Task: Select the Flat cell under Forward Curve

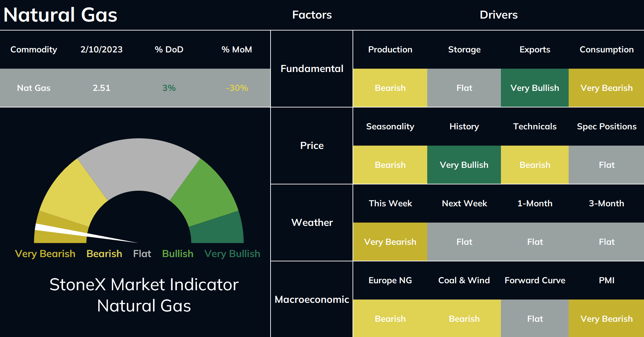Action: (x=535, y=319)
